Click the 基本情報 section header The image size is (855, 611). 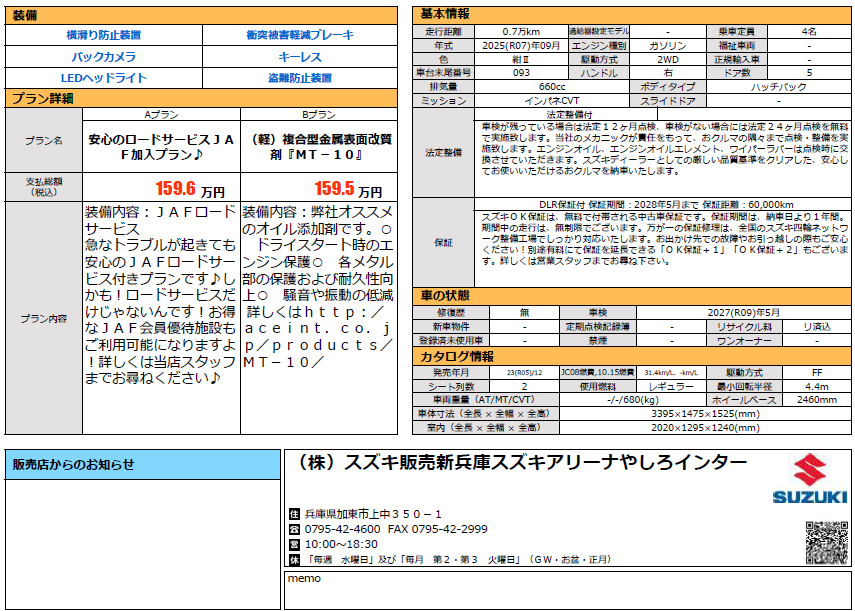[x=632, y=15]
